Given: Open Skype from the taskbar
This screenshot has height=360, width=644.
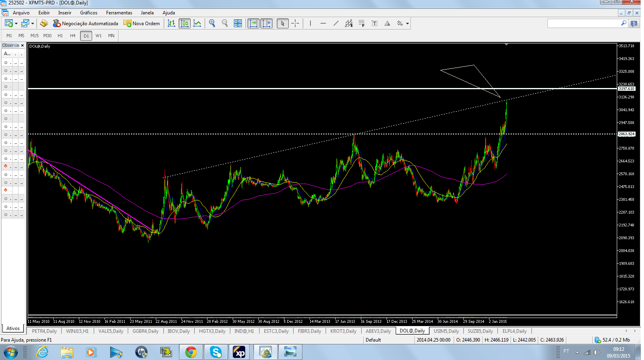Looking at the screenshot, I should (216, 352).
